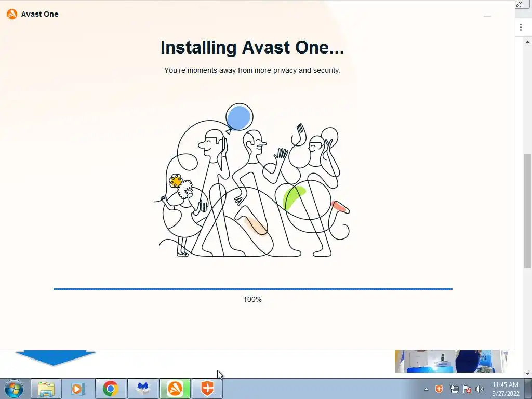
Task: Click the Show desktop button
Action: (x=528, y=389)
